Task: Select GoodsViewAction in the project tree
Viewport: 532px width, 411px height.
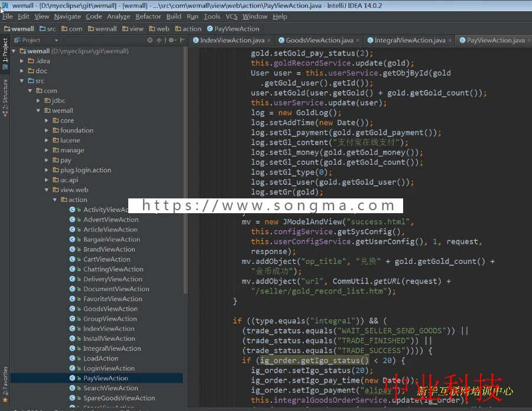Action: 111,309
